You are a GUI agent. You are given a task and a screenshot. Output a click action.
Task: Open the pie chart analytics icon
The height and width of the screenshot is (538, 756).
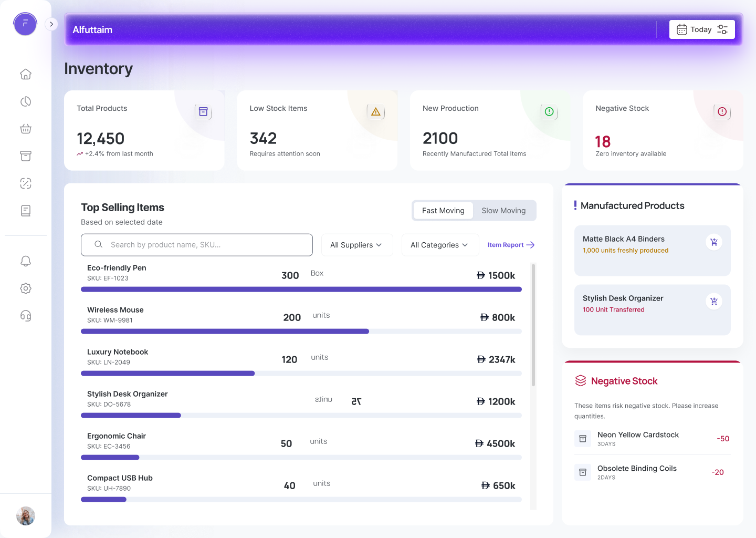[x=26, y=101]
